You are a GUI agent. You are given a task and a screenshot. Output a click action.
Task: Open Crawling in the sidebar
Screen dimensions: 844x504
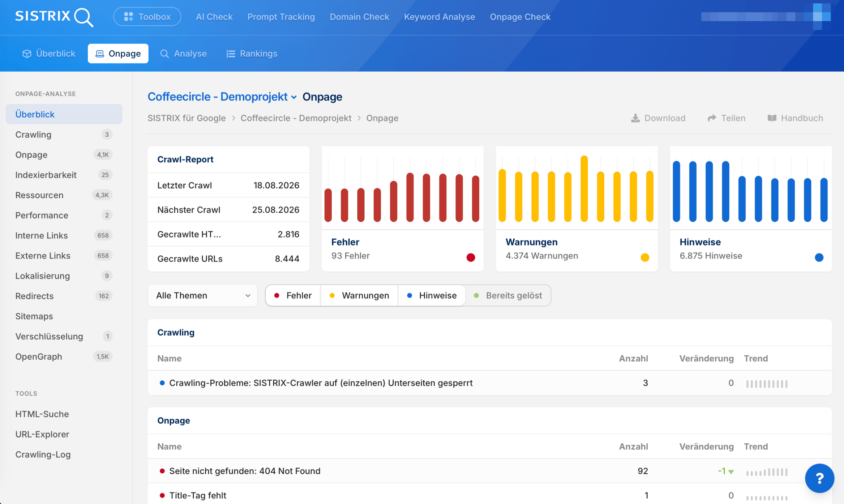point(64,134)
